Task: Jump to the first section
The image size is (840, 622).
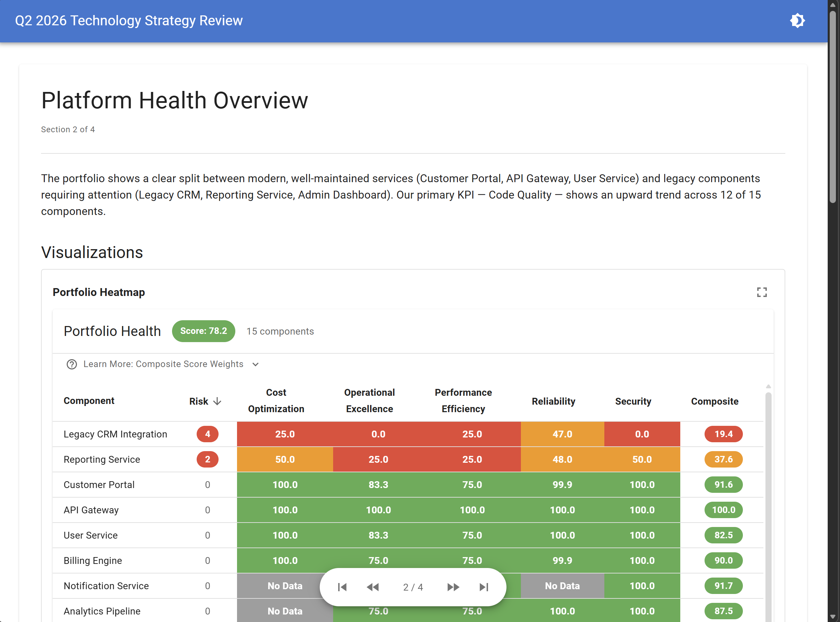Action: [342, 587]
